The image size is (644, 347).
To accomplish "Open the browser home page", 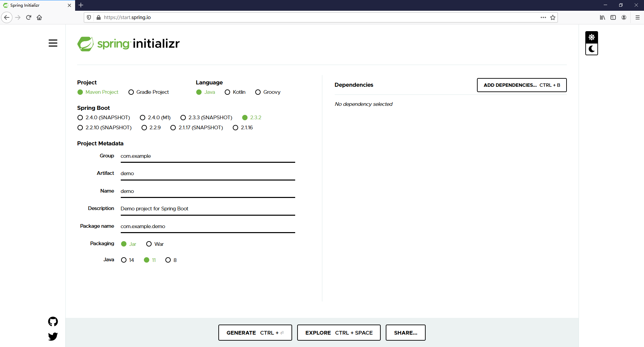I will pos(39,17).
